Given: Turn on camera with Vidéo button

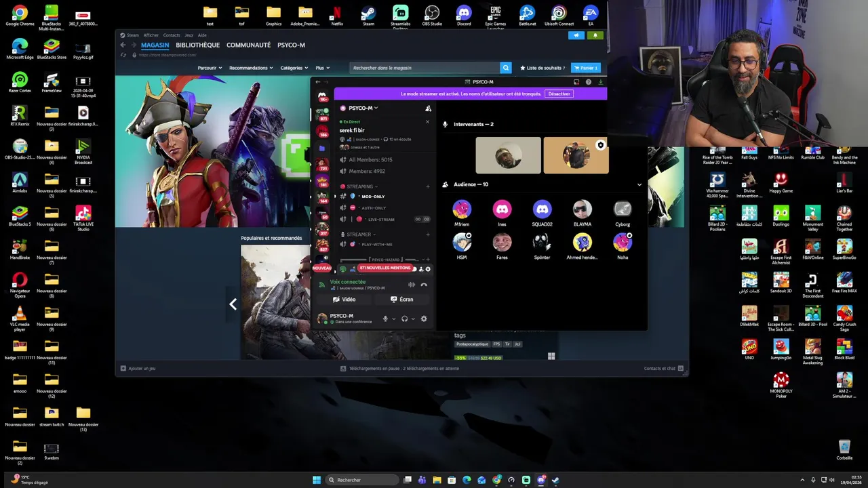Looking at the screenshot, I should coord(344,299).
